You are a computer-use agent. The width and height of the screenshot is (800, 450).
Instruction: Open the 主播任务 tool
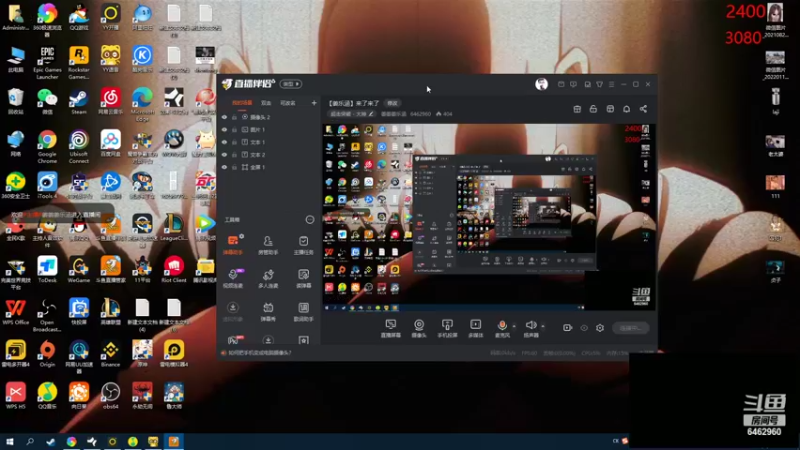(x=304, y=245)
